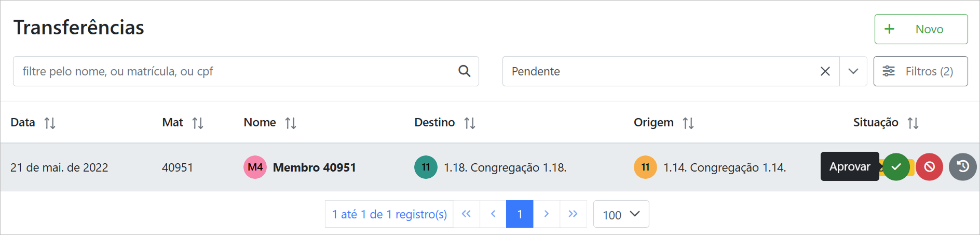
Task: Clear the Pendente filter selection
Action: coord(825,71)
